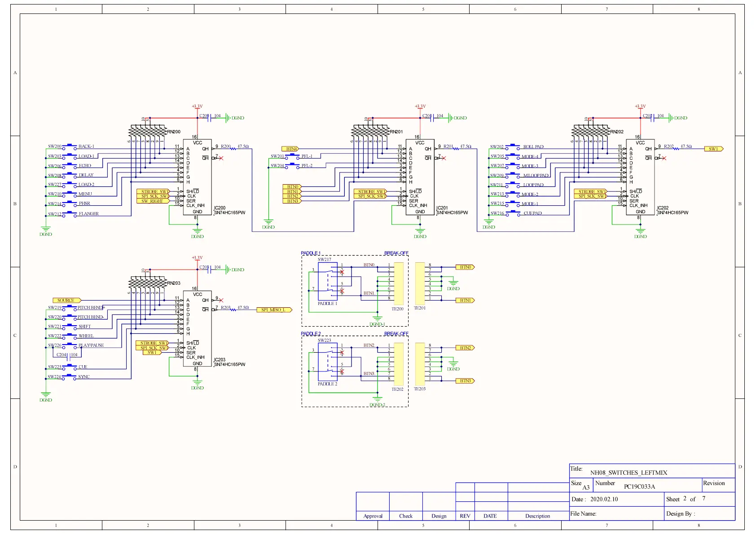Click the 2020.02.10 date value
The height and width of the screenshot is (535, 756).
[x=604, y=499]
